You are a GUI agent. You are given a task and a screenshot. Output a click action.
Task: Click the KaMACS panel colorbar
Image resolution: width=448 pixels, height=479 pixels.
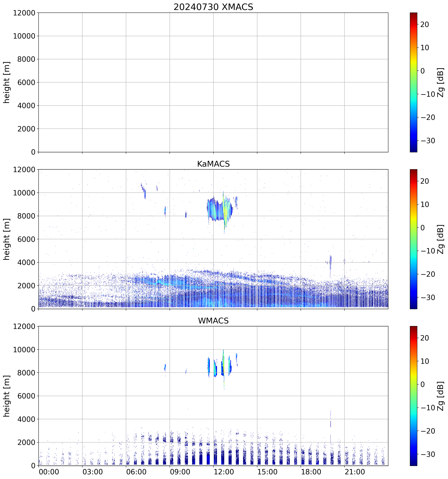tap(413, 239)
